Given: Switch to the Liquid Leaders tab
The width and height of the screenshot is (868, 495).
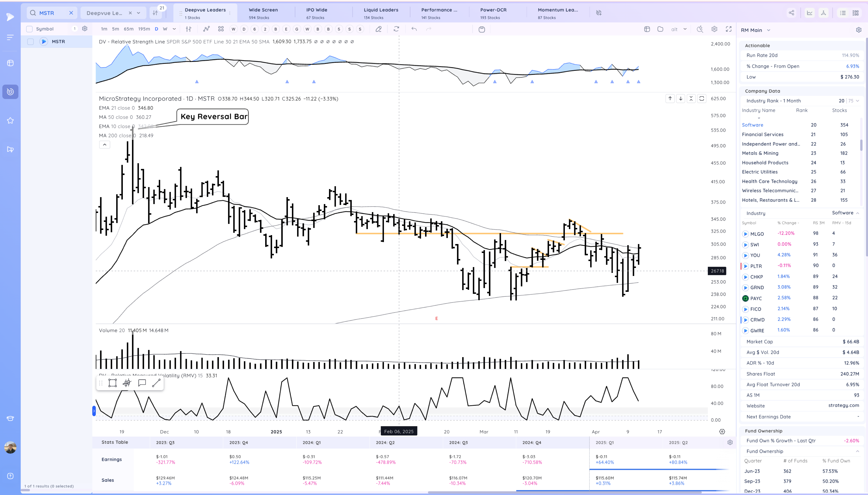Looking at the screenshot, I should coord(381,13).
